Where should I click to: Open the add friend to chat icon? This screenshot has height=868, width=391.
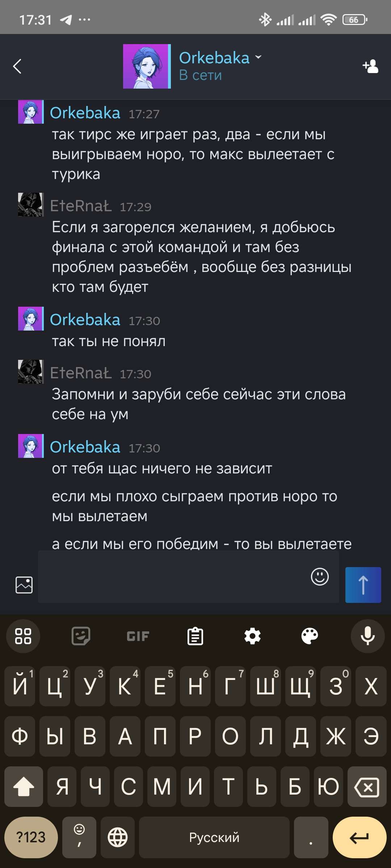pyautogui.click(x=370, y=66)
